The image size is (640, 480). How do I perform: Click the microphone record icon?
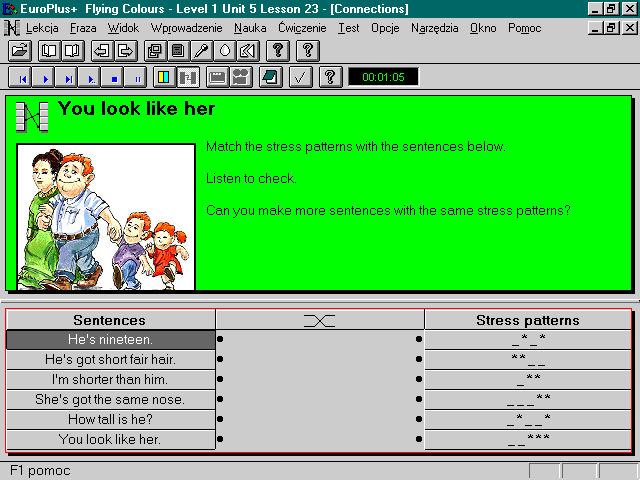201,51
